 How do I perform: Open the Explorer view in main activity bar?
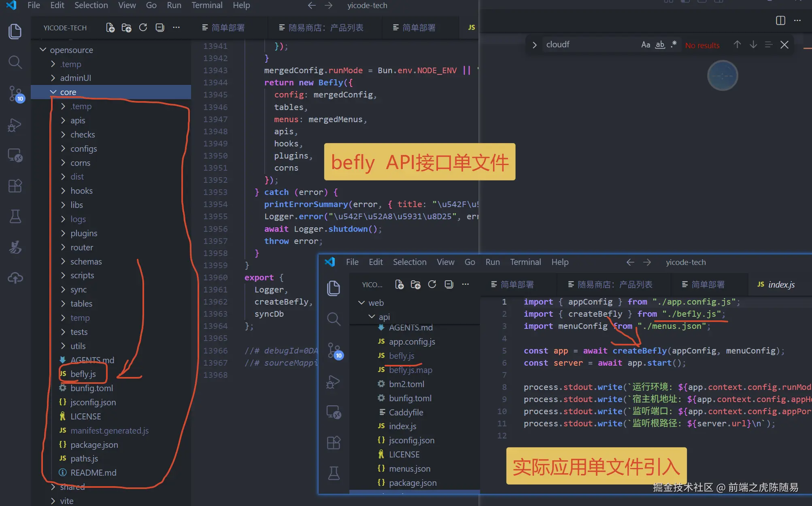click(15, 32)
